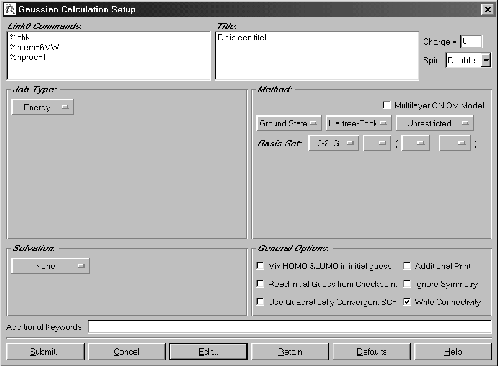The width and height of the screenshot is (498, 366).
Task: Click the %nproc=1 line in Link0 Commands
Action: [28, 57]
